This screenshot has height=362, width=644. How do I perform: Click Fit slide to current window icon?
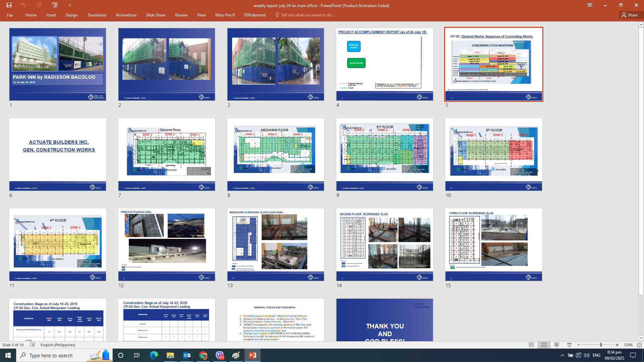click(639, 345)
